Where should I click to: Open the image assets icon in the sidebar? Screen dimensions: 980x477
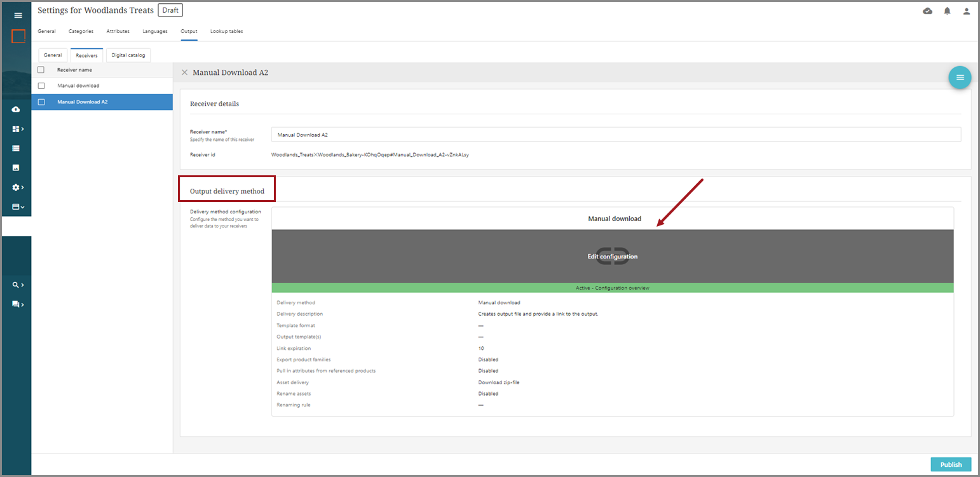coord(16,168)
